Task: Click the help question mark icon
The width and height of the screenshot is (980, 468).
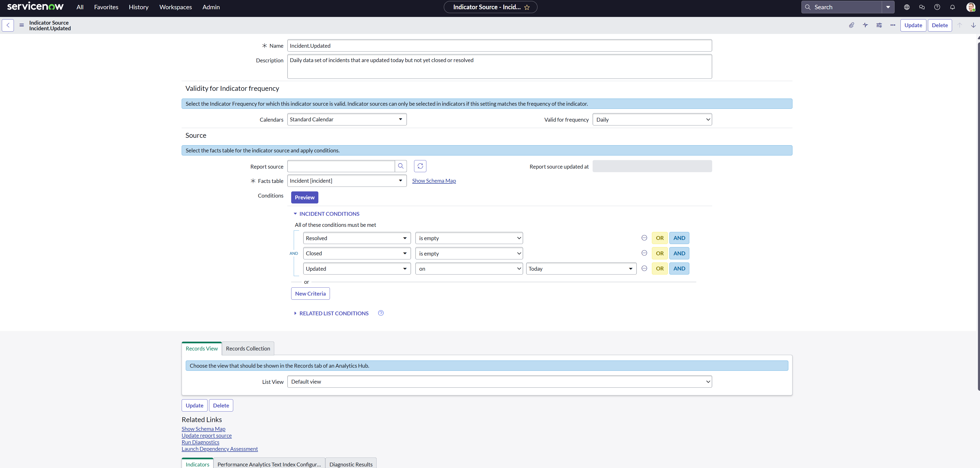Action: pyautogui.click(x=937, y=7)
